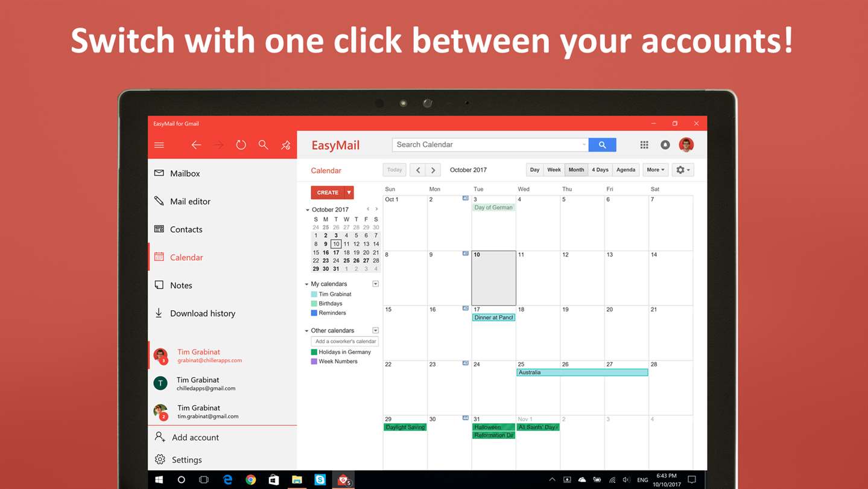The image size is (868, 489).
Task: Open the notifications bell icon
Action: (x=665, y=145)
